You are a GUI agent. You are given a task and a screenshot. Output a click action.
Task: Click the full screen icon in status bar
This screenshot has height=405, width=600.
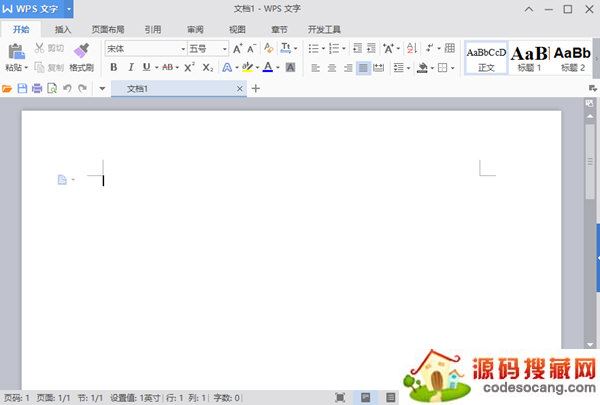point(340,397)
